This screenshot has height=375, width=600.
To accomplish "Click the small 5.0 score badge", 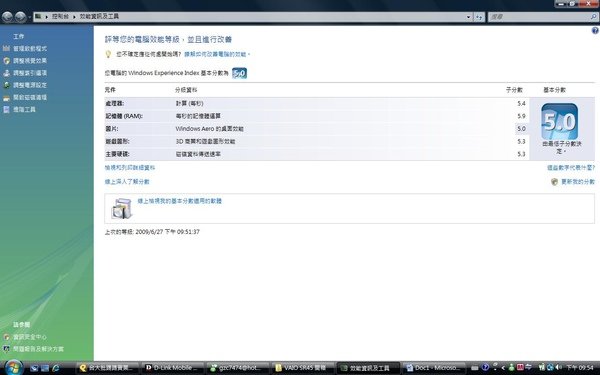I will pos(240,73).
